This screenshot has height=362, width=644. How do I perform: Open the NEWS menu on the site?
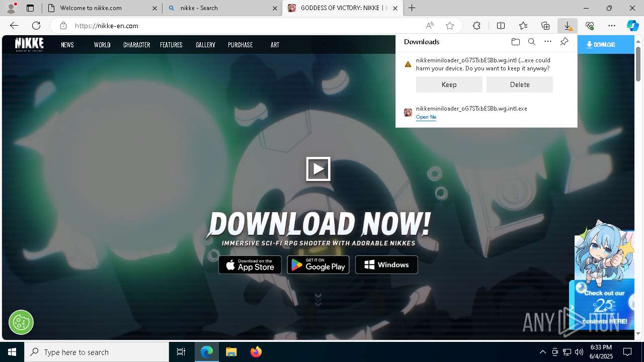pos(67,45)
